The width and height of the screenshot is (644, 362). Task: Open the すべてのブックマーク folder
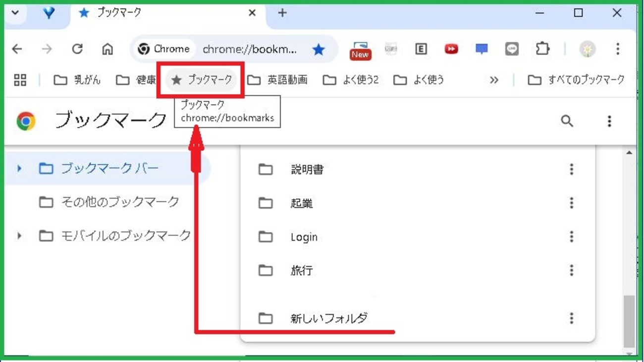[576, 80]
